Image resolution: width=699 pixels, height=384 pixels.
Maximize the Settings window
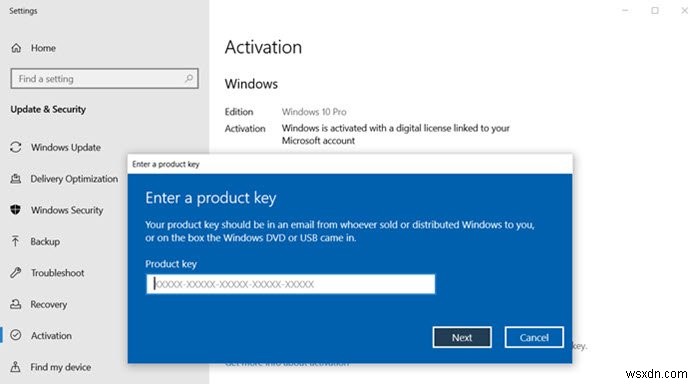[x=654, y=10]
